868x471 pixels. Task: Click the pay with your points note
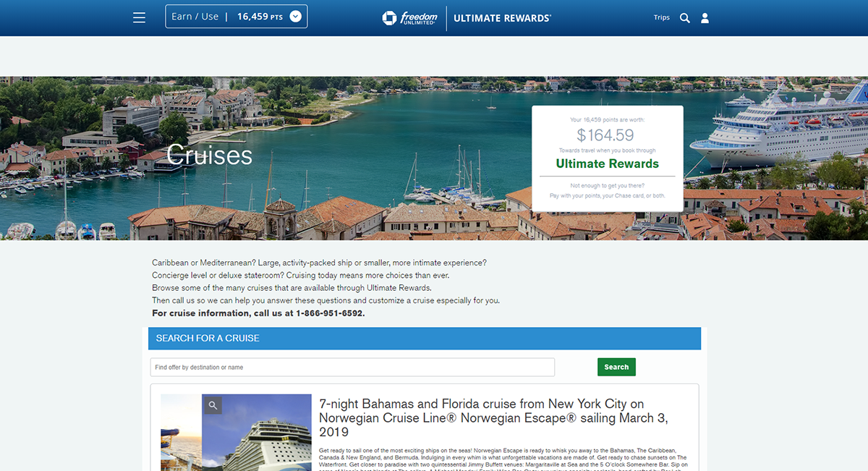[607, 196]
